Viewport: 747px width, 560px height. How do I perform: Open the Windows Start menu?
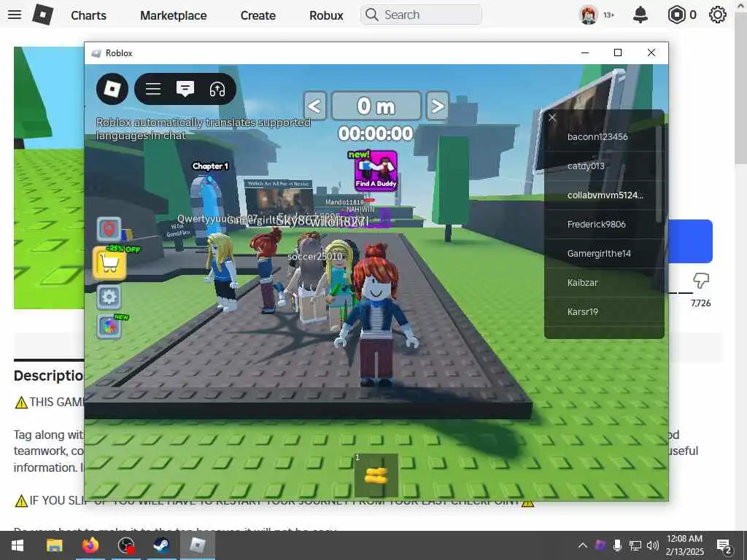[x=18, y=545]
